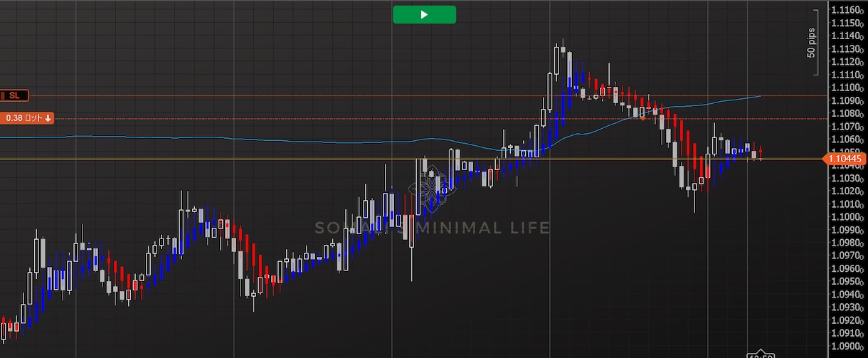Click price axis label 1.0900
This screenshot has width=868, height=358.
coord(849,345)
